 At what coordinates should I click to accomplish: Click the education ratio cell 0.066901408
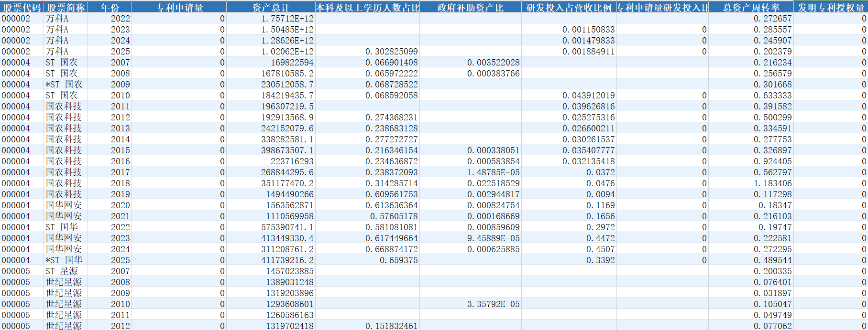point(367,62)
